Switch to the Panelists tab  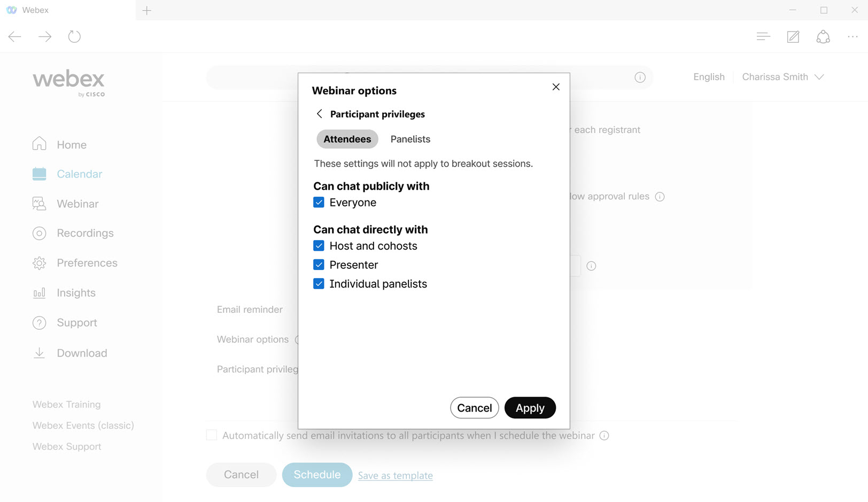pos(410,139)
